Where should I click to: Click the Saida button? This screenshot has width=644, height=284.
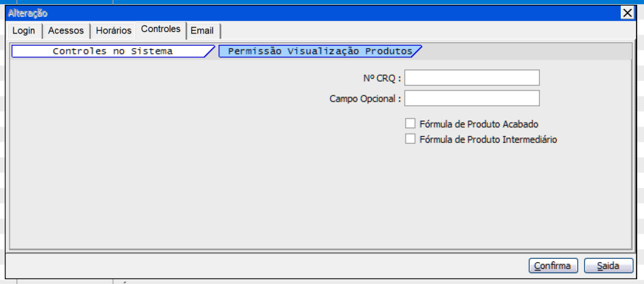pos(608,265)
